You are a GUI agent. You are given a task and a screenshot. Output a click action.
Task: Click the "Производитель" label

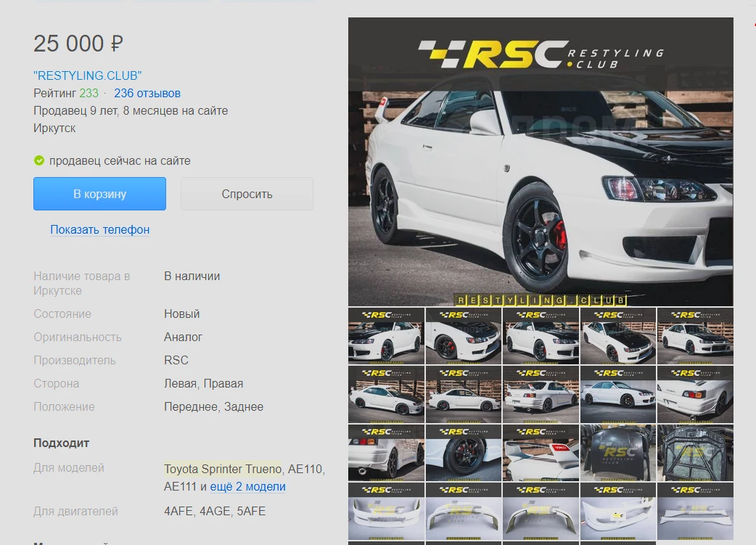75,360
